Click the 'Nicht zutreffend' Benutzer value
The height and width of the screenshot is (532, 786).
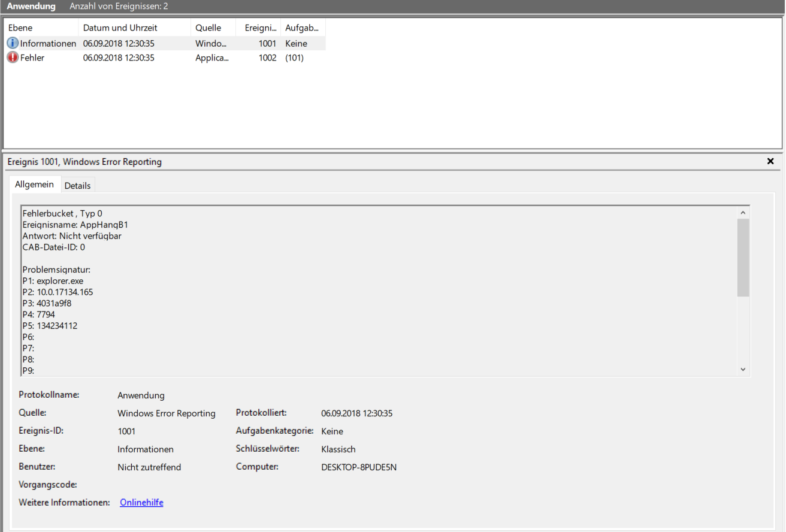[149, 467]
